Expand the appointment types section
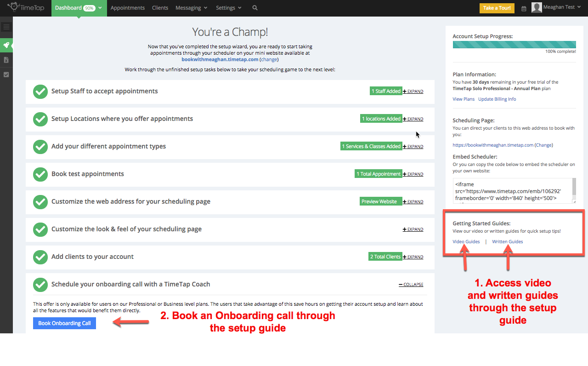The width and height of the screenshot is (588, 366). (413, 147)
